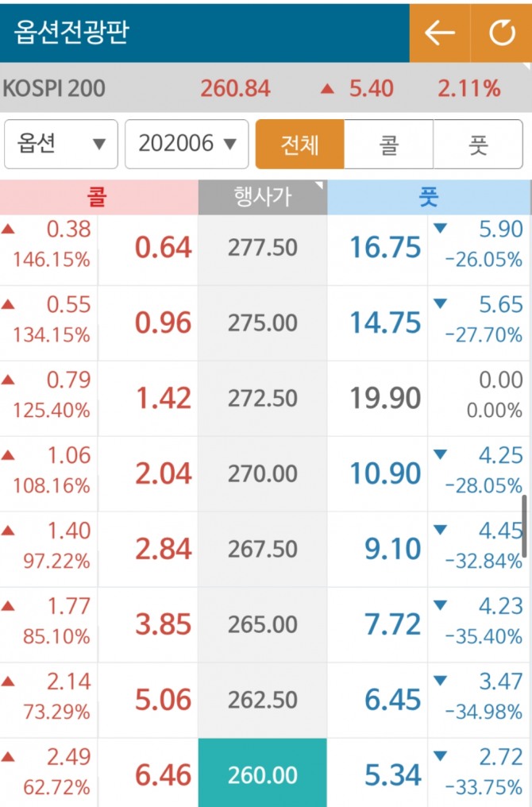Click the up-triangle icon beside 0.38 change
Screen dimensions: 532x807
point(8,230)
